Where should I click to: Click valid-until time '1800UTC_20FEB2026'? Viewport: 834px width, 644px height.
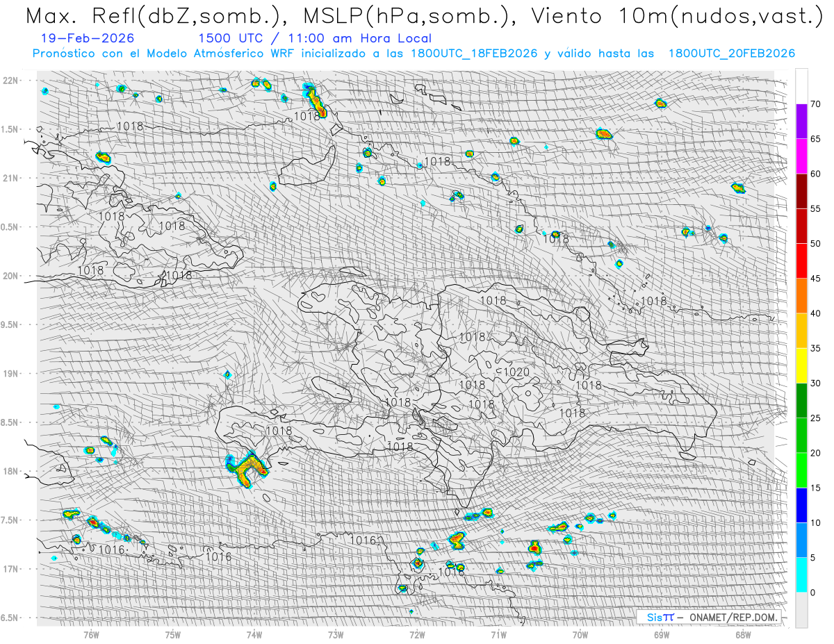[x=732, y=53]
